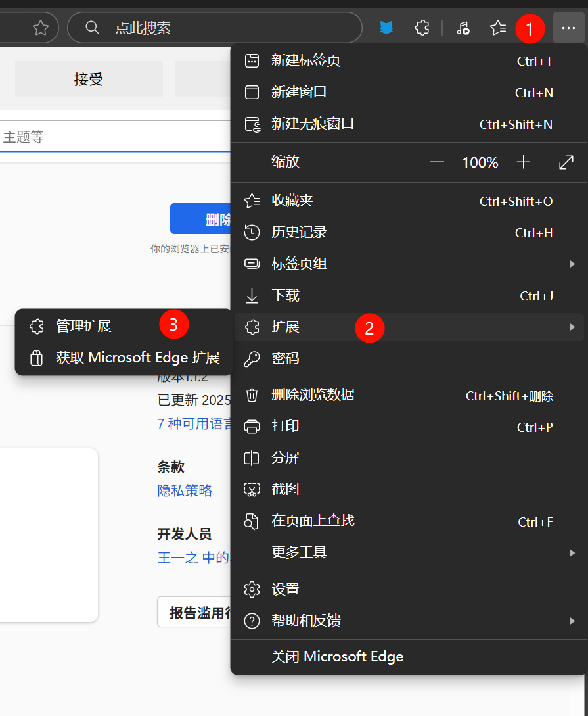Click the bookmark star in address bar
Viewport: 588px width, 716px height.
click(x=41, y=28)
